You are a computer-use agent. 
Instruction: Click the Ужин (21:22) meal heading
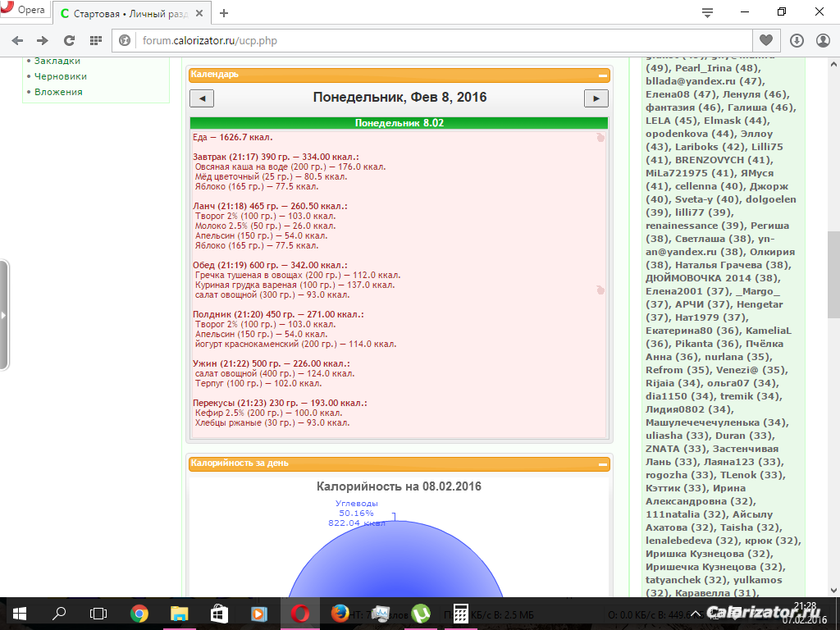tap(271, 363)
